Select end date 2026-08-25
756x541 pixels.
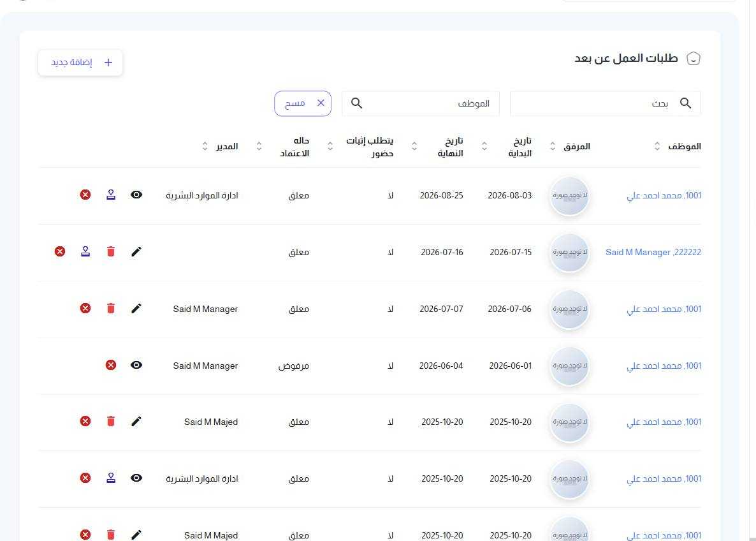tap(441, 195)
